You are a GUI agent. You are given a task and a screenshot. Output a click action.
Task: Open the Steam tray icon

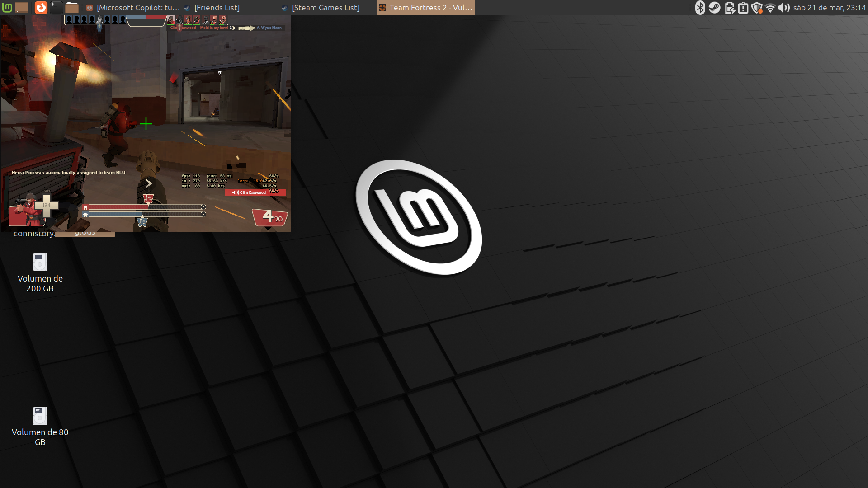[x=714, y=7]
